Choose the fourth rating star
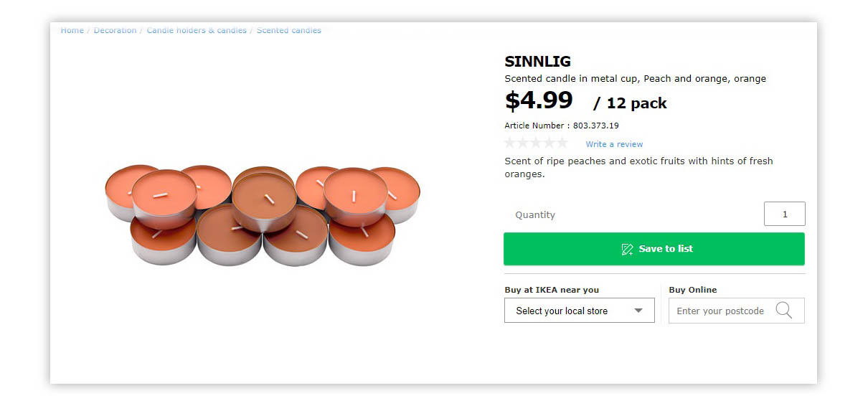This screenshot has height=406, width=868. (x=549, y=143)
